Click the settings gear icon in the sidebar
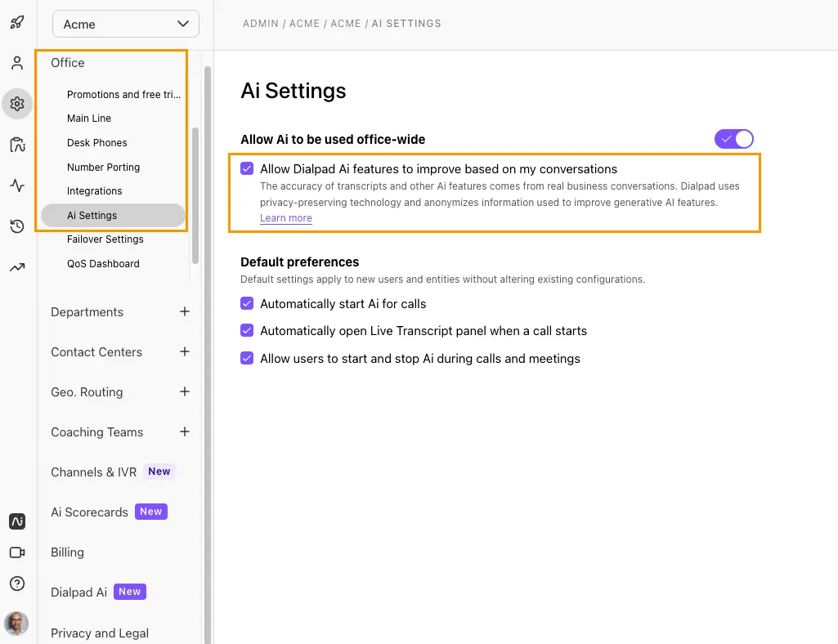 pos(17,104)
